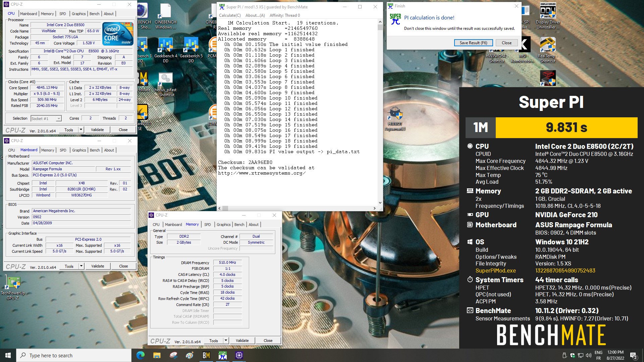Click ENG FR language indicator in taskbar
This screenshot has width=644, height=362.
pyautogui.click(x=598, y=355)
